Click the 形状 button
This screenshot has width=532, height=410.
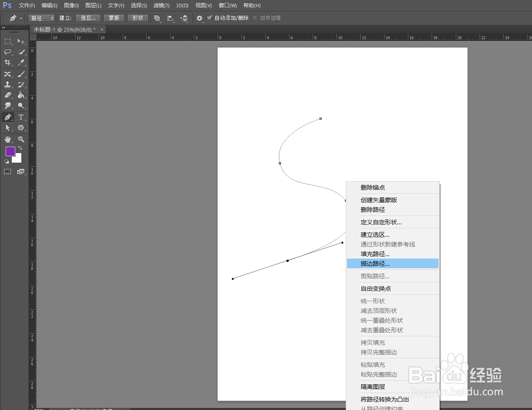tap(138, 18)
